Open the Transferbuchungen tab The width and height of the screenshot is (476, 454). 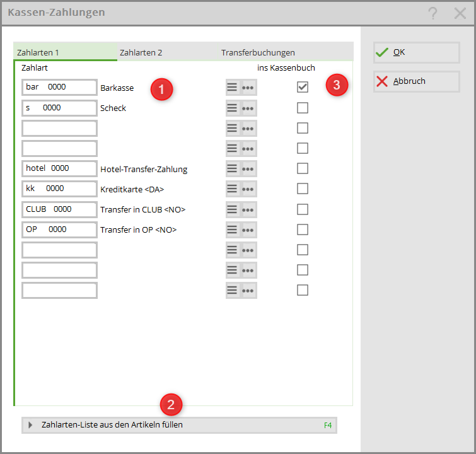258,52
